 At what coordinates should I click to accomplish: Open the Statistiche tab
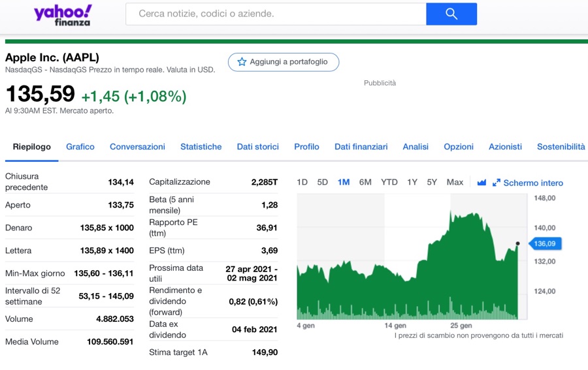201,147
